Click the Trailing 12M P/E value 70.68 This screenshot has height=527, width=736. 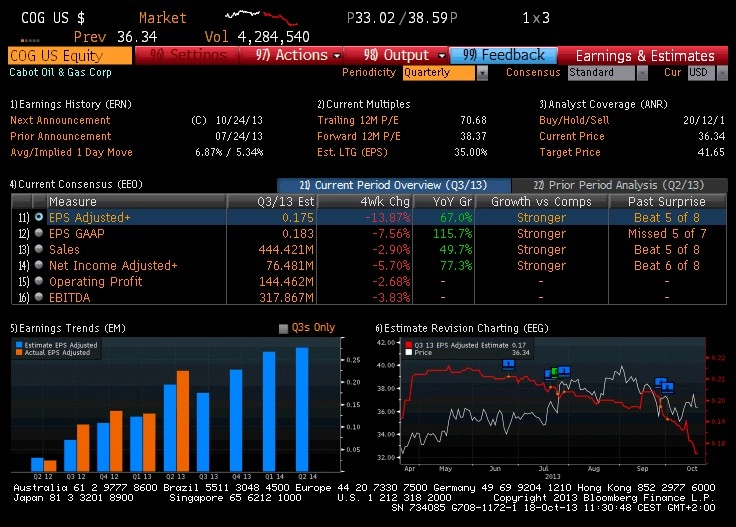tap(473, 120)
